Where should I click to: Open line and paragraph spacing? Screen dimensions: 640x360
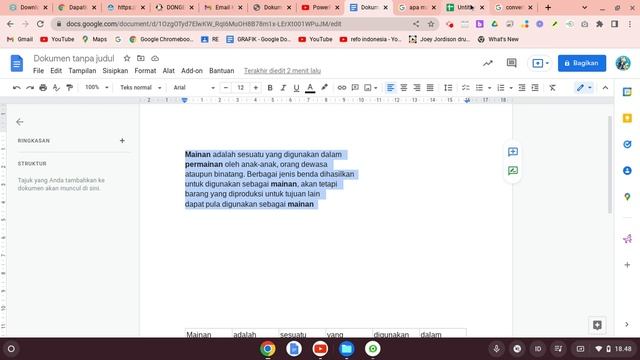(x=448, y=87)
